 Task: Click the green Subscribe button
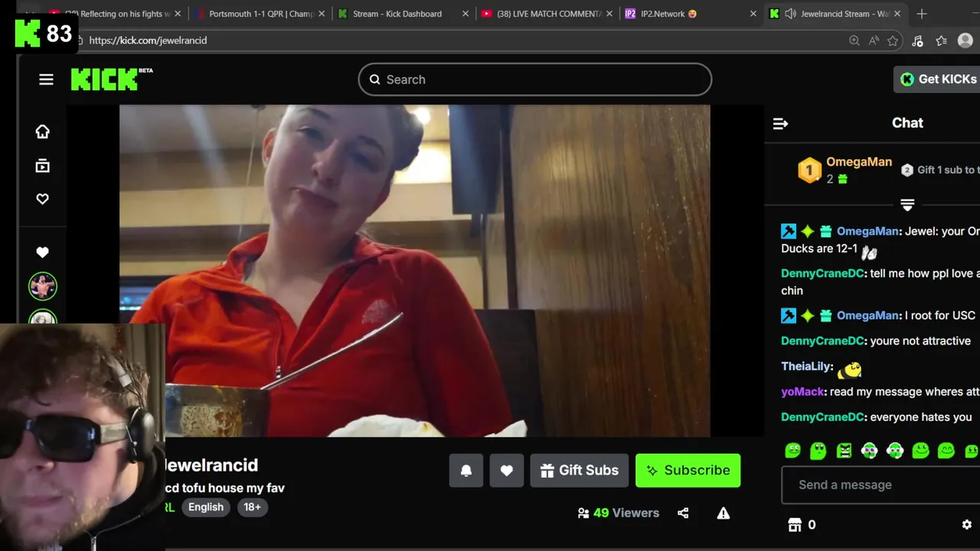(688, 471)
